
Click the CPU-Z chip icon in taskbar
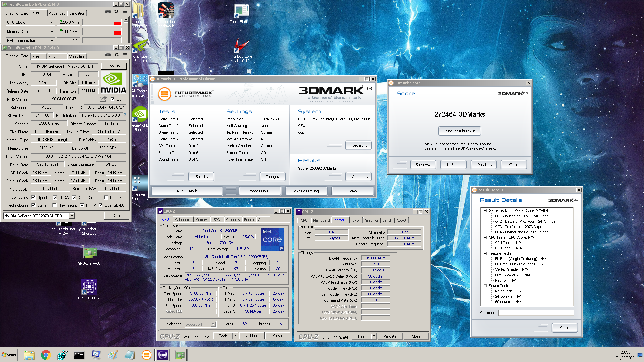(x=163, y=355)
